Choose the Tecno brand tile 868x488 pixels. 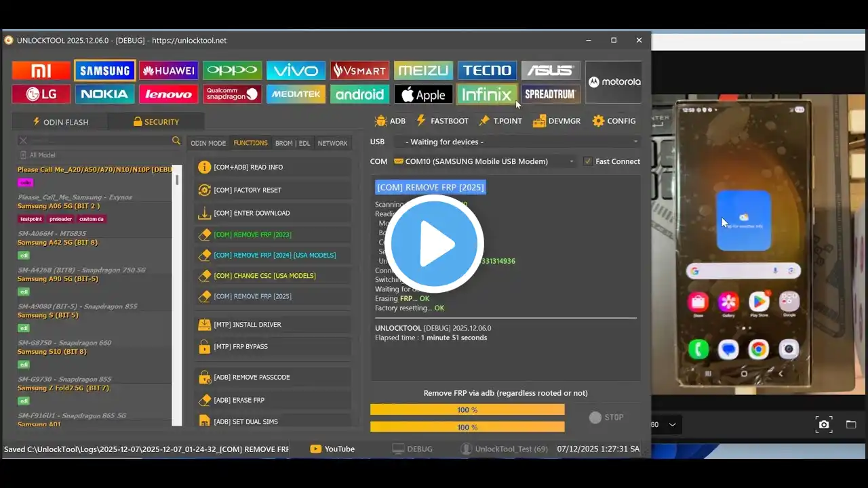tap(487, 70)
